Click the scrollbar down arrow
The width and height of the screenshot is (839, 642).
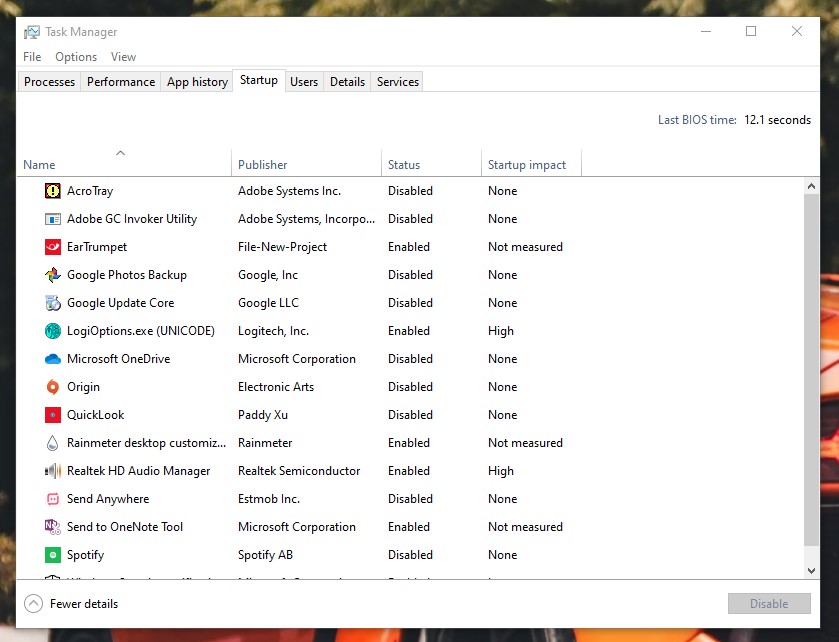[x=811, y=571]
